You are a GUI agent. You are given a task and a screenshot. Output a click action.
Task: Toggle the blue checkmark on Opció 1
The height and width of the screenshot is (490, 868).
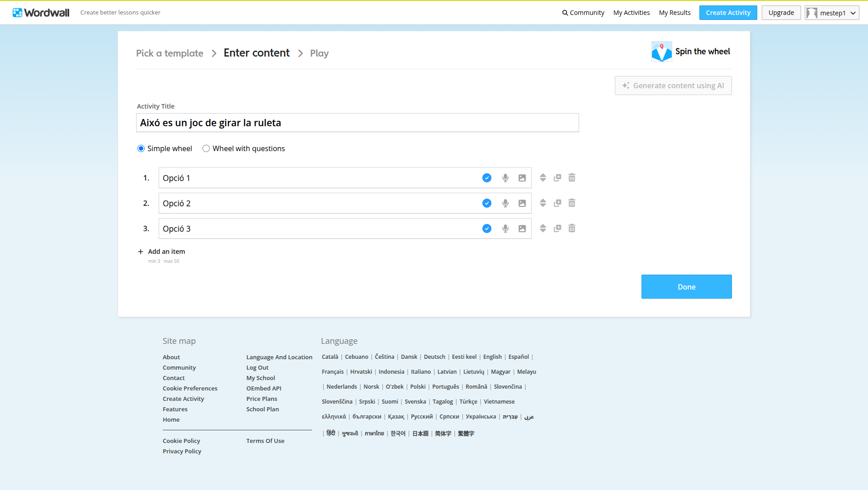(487, 178)
